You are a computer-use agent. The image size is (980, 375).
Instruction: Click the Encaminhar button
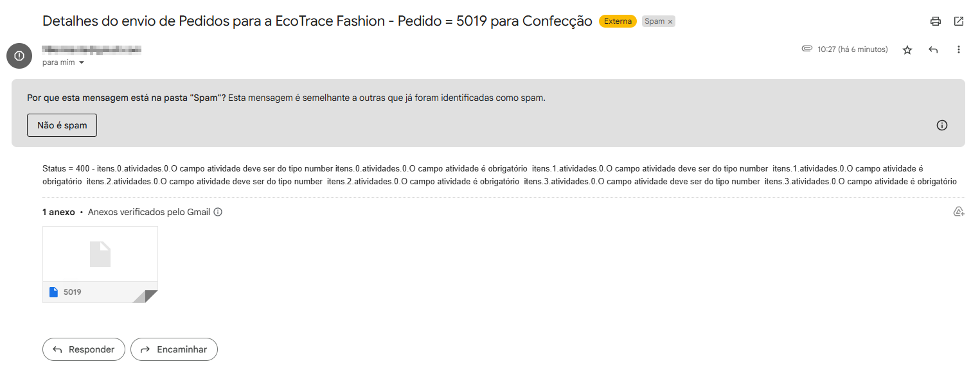[174, 349]
